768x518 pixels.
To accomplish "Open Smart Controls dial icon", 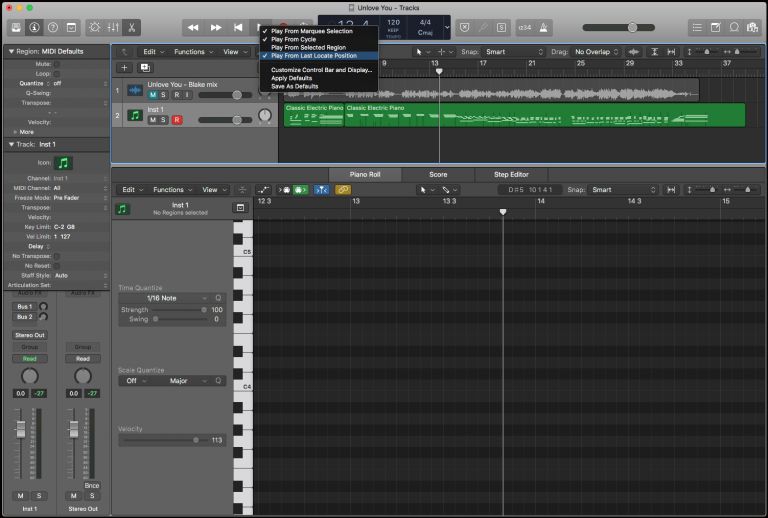I will [95, 27].
